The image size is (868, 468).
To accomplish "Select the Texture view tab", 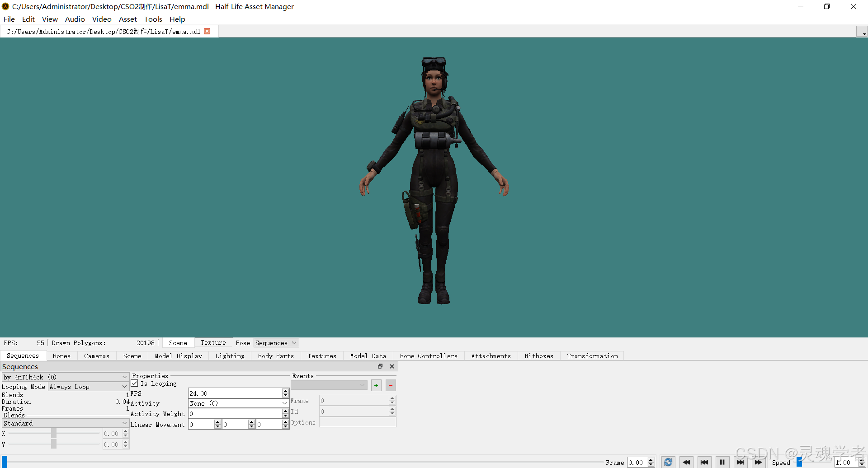I will [213, 342].
